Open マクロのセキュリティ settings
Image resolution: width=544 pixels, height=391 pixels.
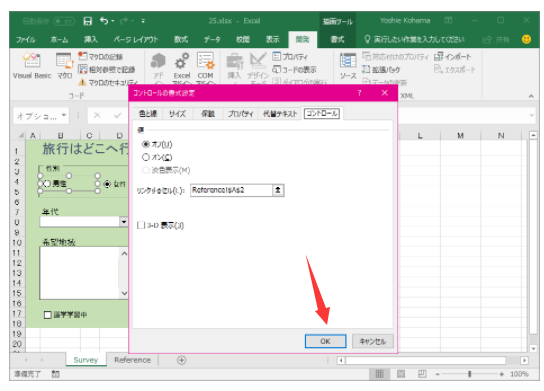click(108, 82)
